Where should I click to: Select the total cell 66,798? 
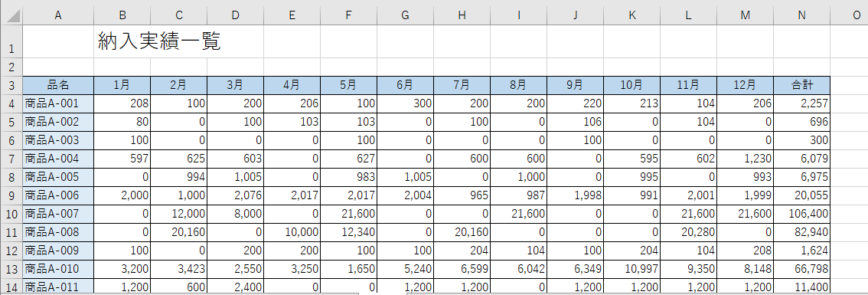point(801,269)
